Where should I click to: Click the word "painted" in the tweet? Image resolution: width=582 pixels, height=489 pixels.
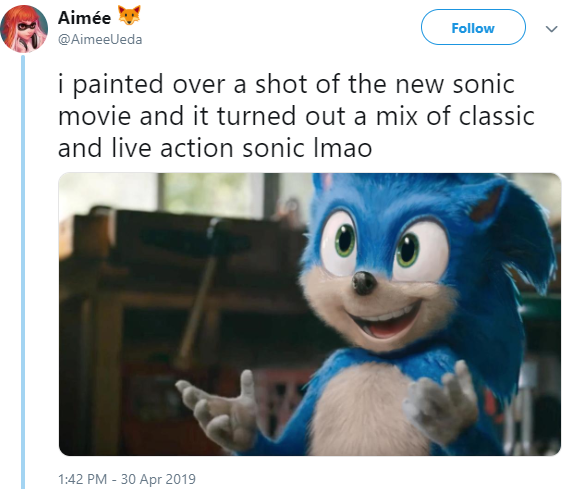click(x=118, y=85)
